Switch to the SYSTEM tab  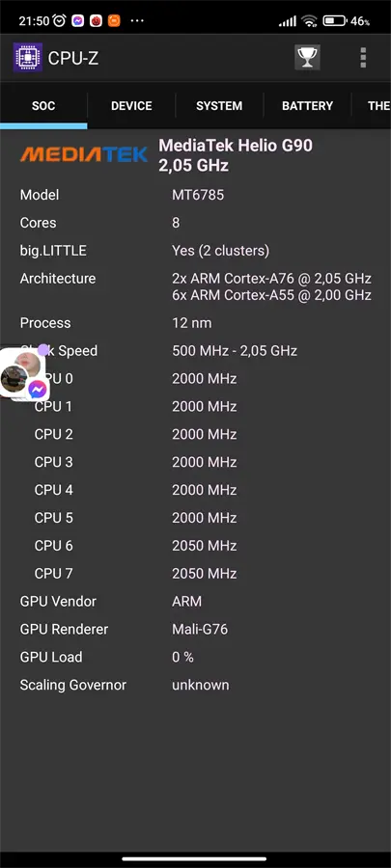[219, 106]
